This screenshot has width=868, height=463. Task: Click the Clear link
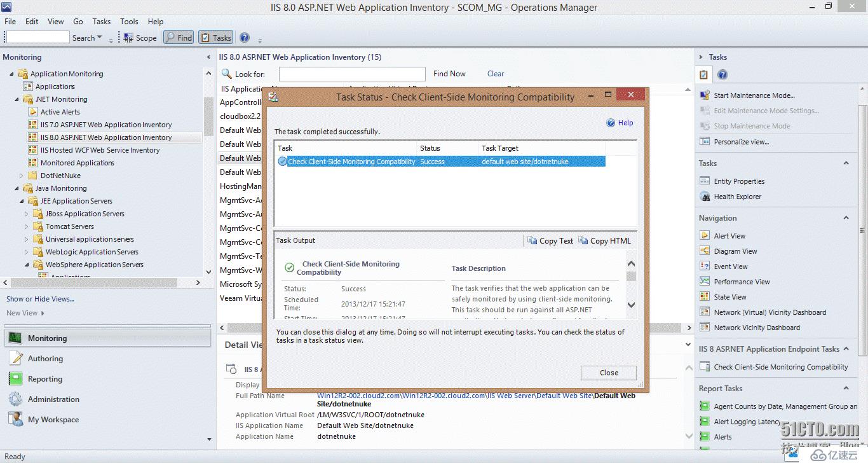(496, 74)
